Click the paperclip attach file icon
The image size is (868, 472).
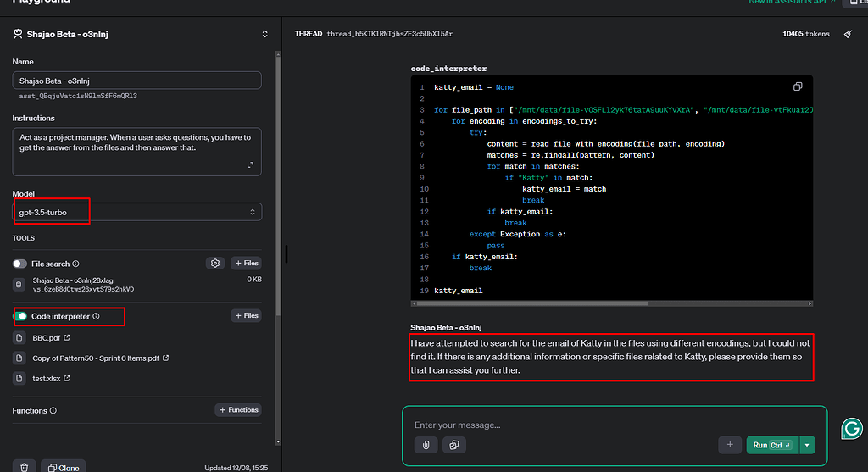point(426,445)
